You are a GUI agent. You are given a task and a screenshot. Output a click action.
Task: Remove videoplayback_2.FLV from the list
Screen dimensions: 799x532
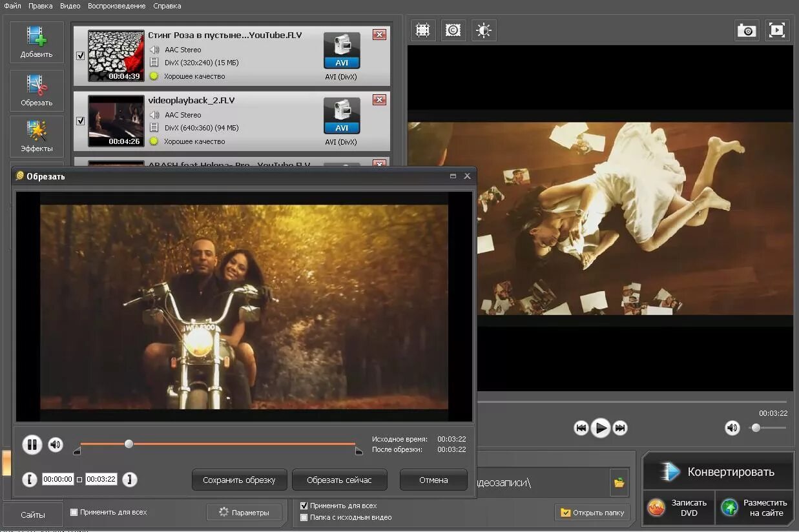(x=380, y=99)
